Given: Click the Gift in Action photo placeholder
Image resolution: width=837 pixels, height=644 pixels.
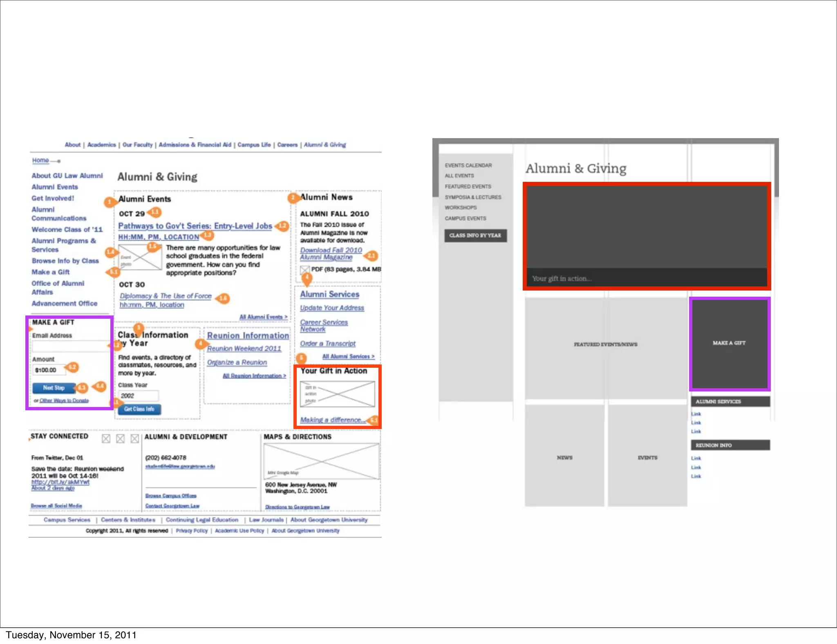Looking at the screenshot, I should coord(337,394).
